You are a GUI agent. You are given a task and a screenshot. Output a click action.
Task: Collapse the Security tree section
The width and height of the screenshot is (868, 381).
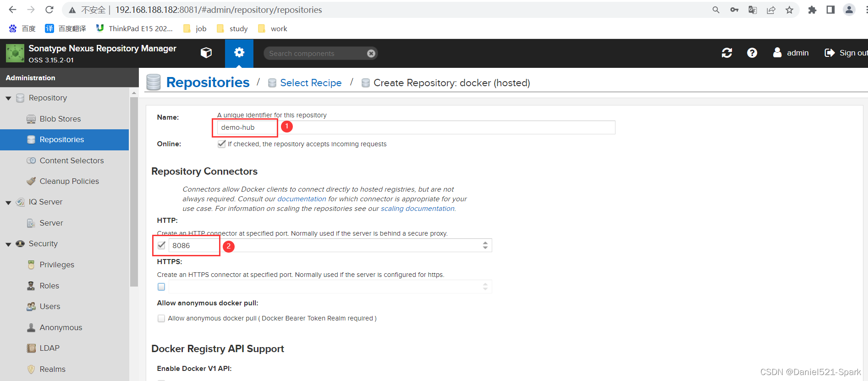pos(8,244)
